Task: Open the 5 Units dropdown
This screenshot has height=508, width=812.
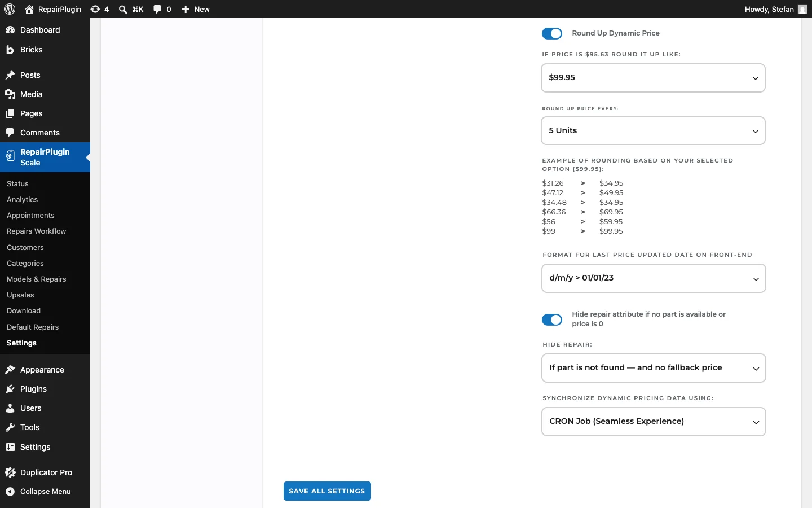Action: click(654, 130)
